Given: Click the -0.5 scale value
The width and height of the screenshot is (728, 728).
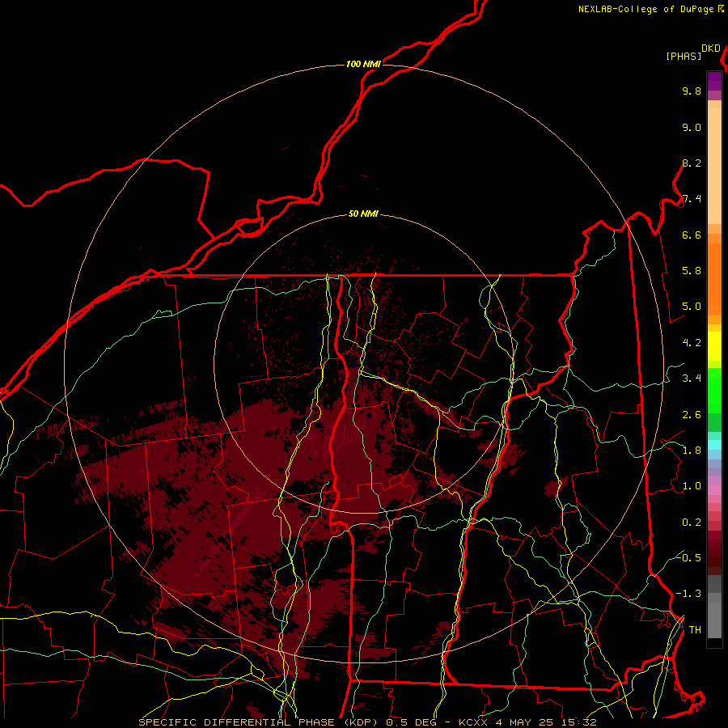Looking at the screenshot, I should tap(688, 557).
